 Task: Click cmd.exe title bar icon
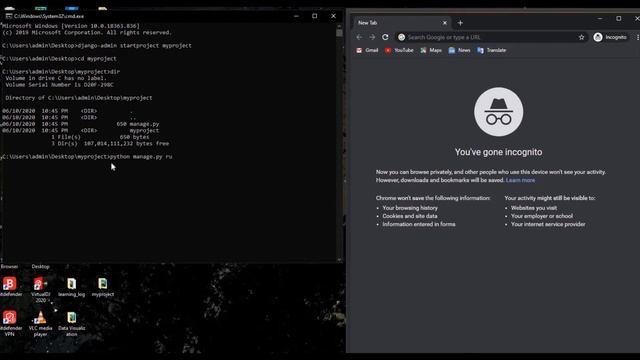click(x=9, y=16)
